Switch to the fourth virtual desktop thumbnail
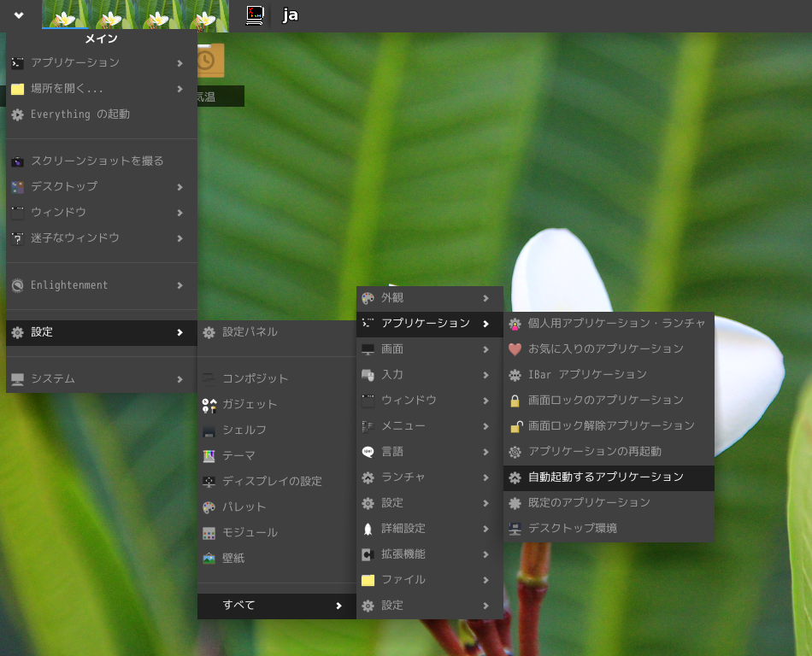The image size is (812, 656). pos(206,15)
